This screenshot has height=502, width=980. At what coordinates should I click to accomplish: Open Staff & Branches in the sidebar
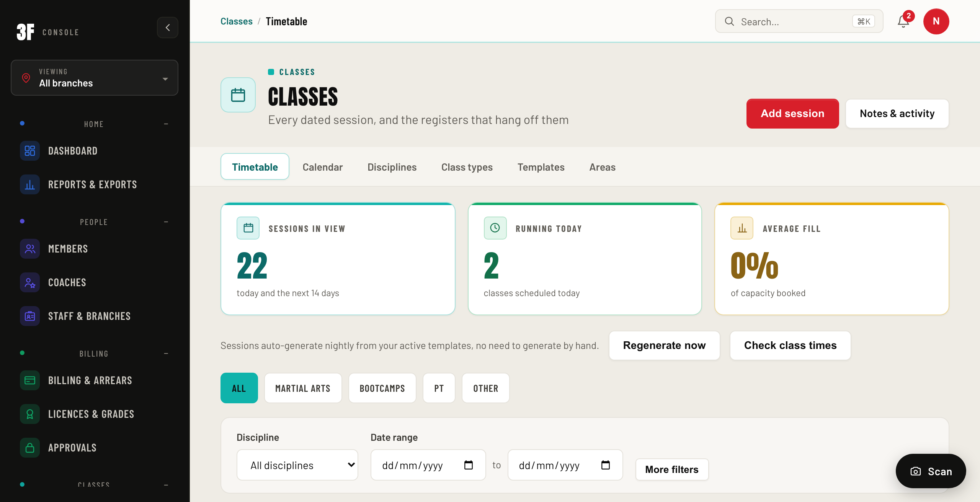(95, 316)
